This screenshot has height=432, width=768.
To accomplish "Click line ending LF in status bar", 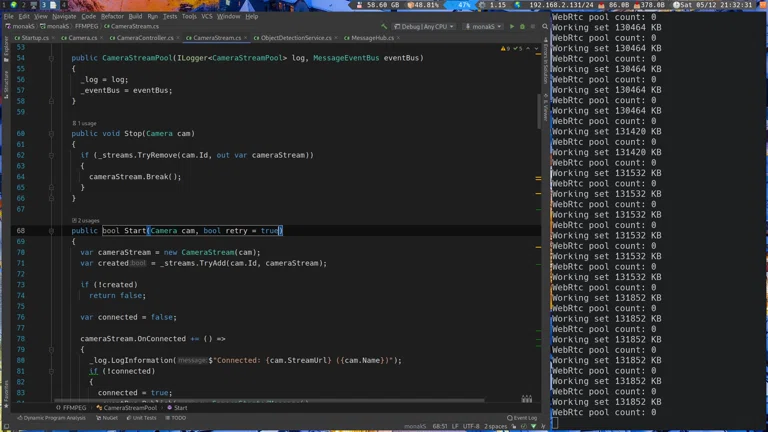I will pos(455,427).
